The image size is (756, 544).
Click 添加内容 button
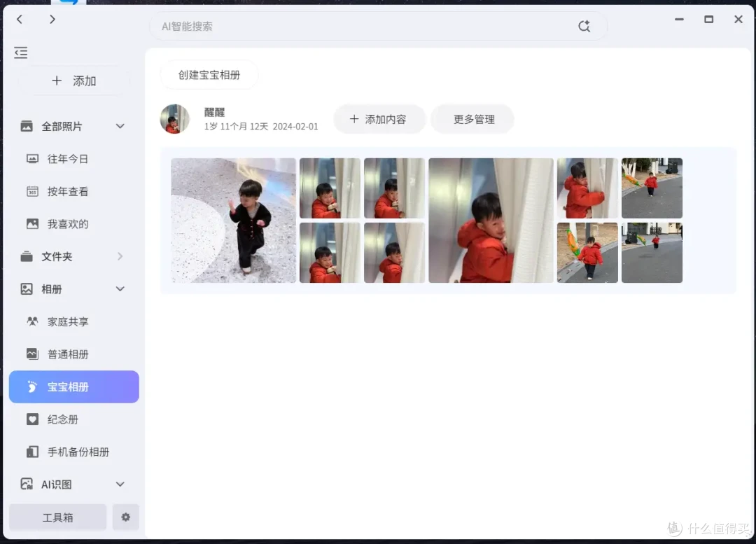click(x=379, y=119)
